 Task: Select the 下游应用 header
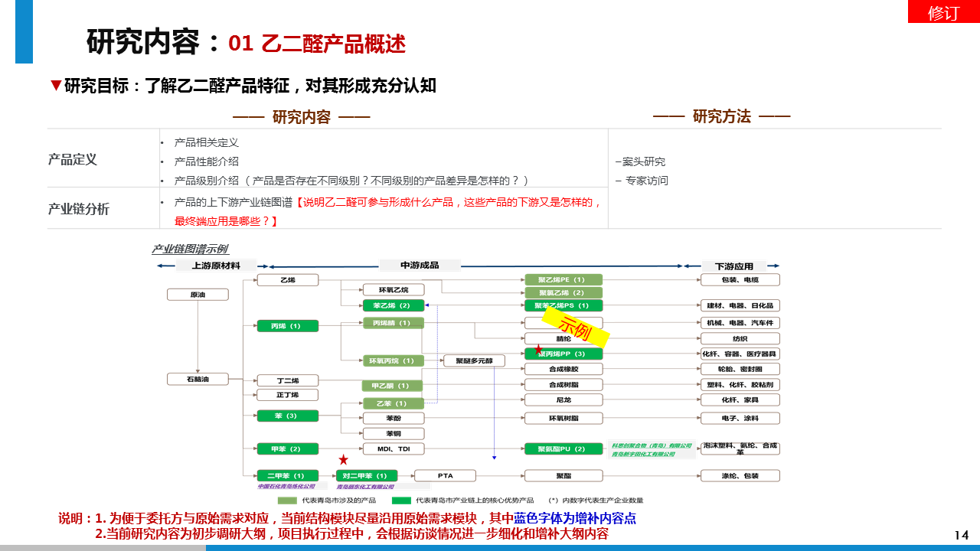point(733,266)
